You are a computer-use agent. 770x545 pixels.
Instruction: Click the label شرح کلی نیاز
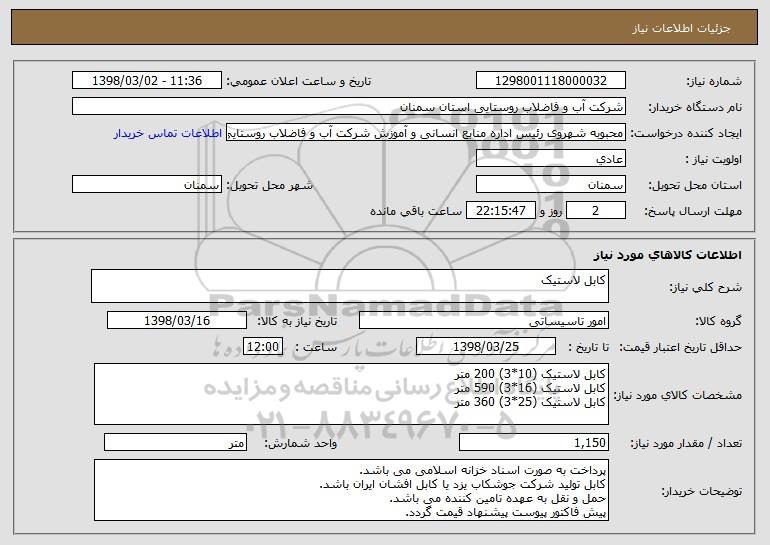(706, 287)
